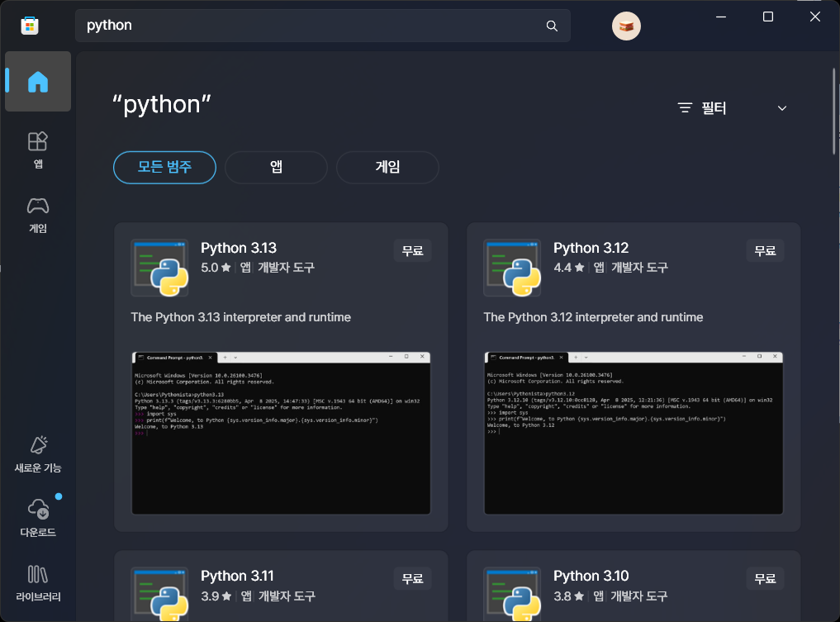The width and height of the screenshot is (840, 622).
Task: Click the Microsoft Store logo icon
Action: [30, 25]
